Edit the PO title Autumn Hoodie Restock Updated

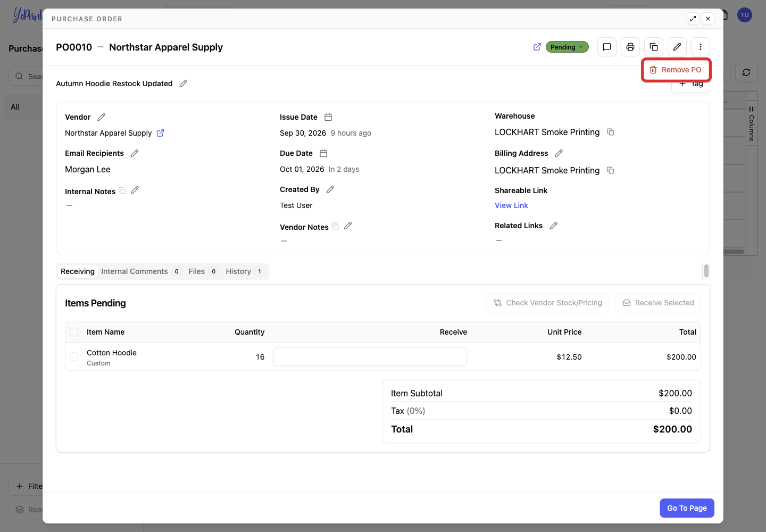point(184,84)
